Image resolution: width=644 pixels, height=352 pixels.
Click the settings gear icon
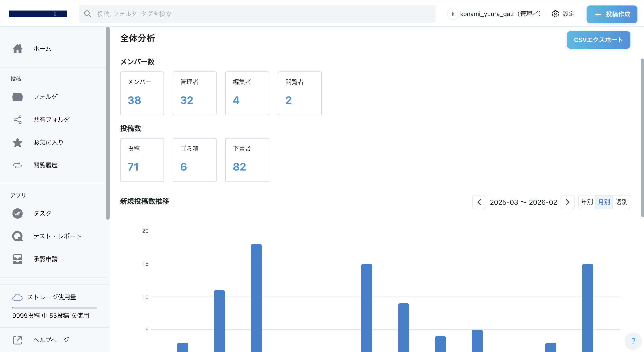[x=555, y=14]
